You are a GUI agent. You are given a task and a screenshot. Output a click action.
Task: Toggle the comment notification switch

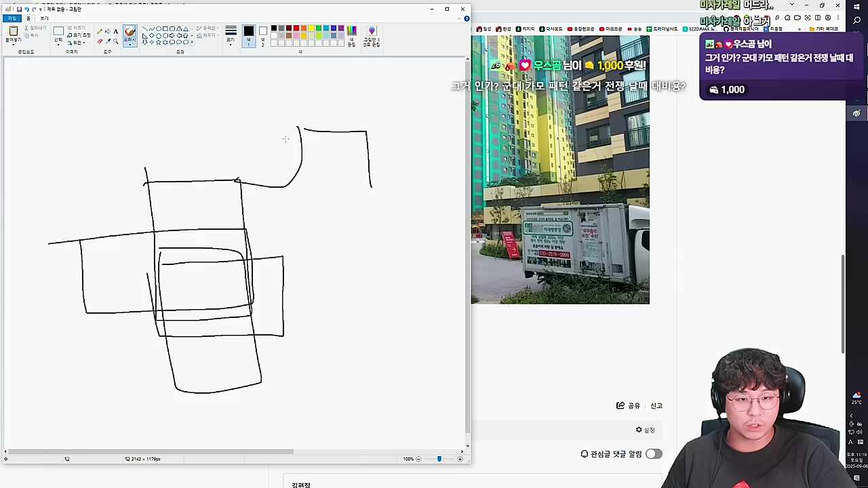coord(654,454)
